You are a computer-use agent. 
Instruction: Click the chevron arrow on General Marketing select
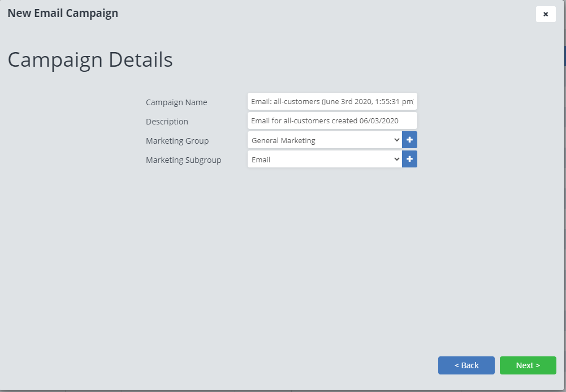[x=396, y=140]
